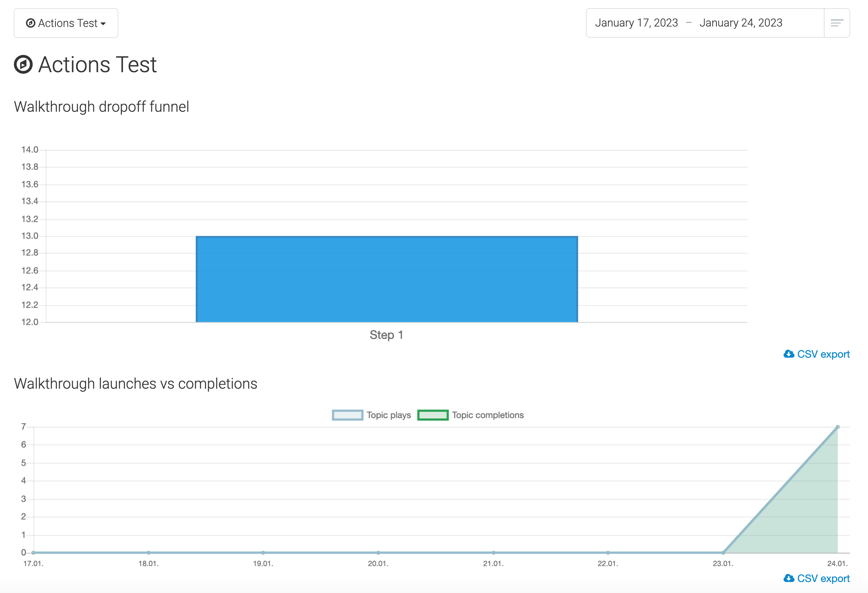Select end date January 24, 2023
The image size is (868, 593).
740,23
